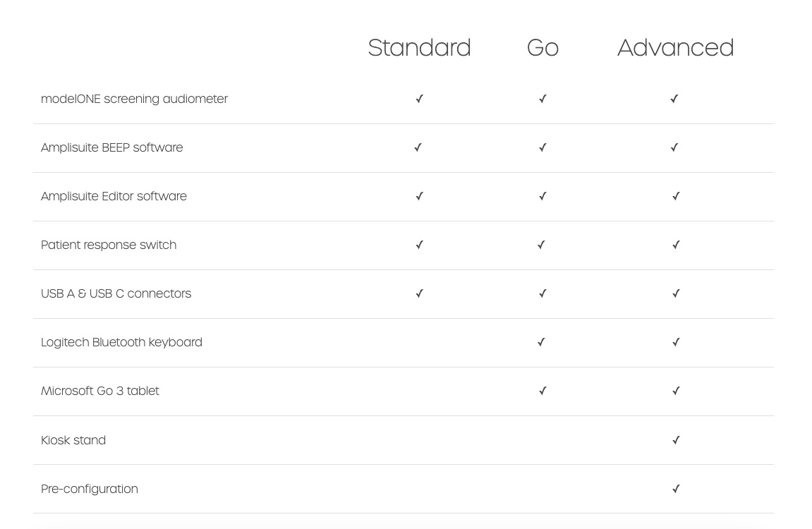The width and height of the screenshot is (812, 529).
Task: Select the Go column heading
Action: pos(543,48)
